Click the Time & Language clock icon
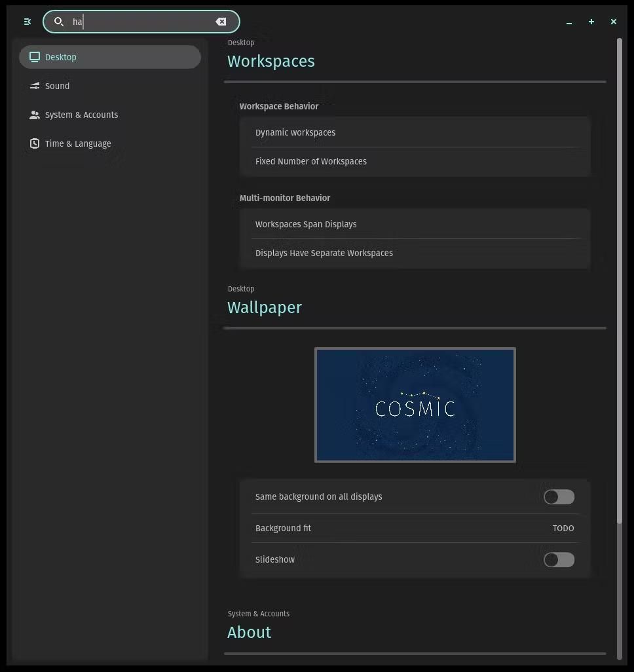This screenshot has width=634, height=672. coord(35,143)
